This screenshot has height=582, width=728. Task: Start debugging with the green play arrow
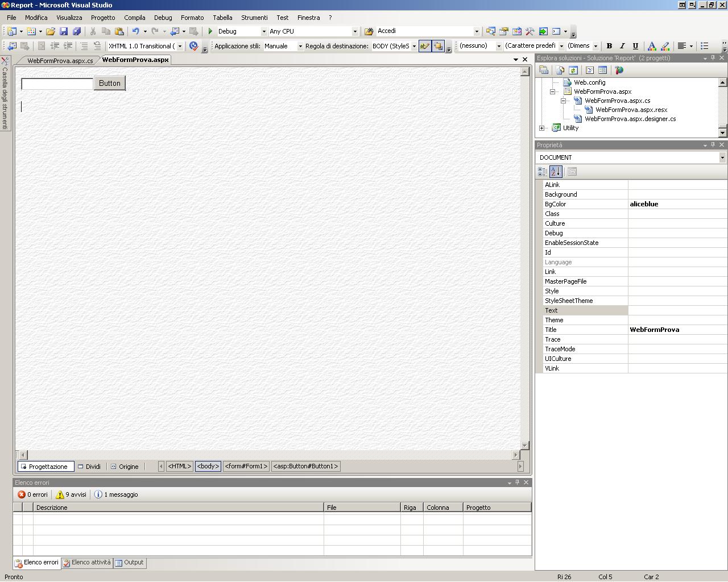(210, 31)
